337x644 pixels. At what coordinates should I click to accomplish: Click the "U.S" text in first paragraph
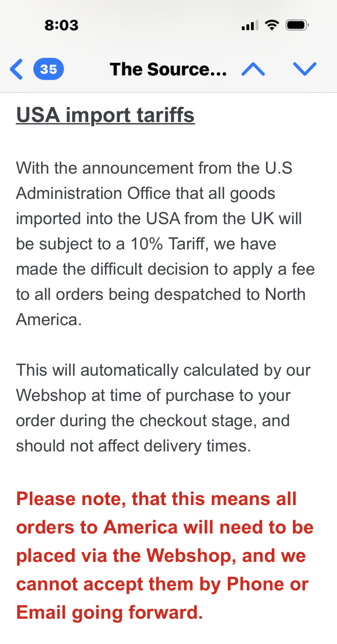pyautogui.click(x=279, y=168)
